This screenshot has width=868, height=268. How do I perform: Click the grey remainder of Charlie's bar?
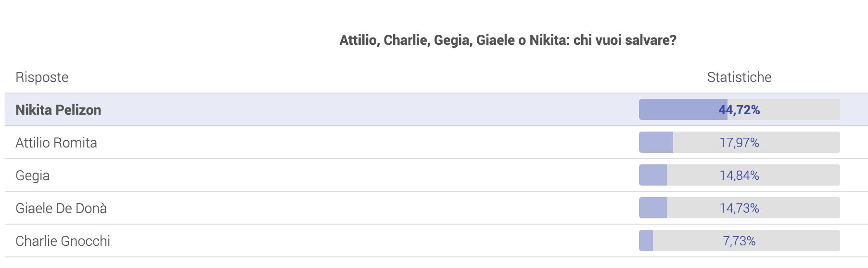[x=746, y=241]
